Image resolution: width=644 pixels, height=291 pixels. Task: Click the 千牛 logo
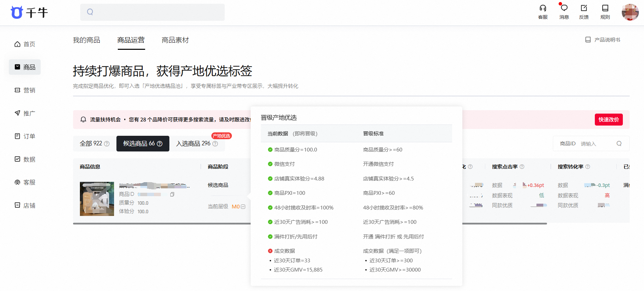(x=29, y=13)
